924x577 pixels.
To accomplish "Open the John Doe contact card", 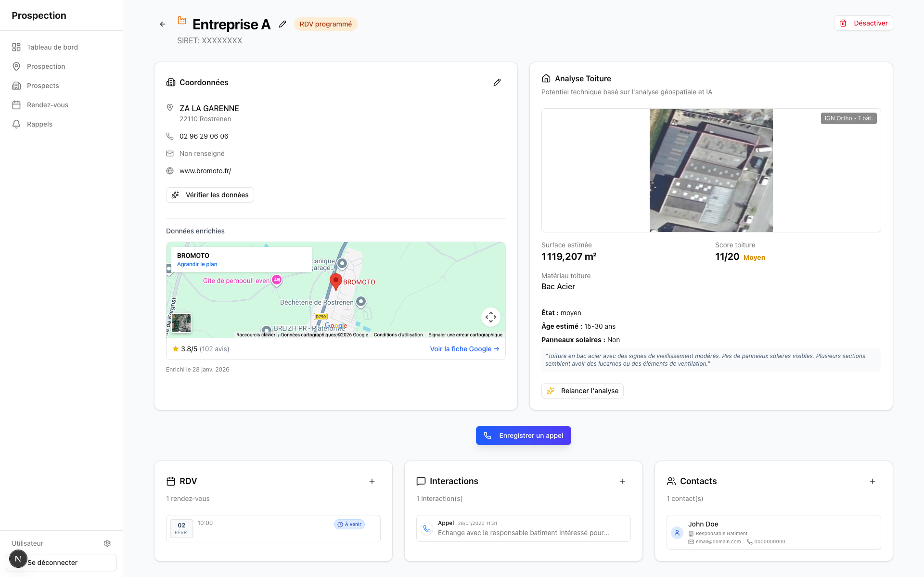I will 773,532.
